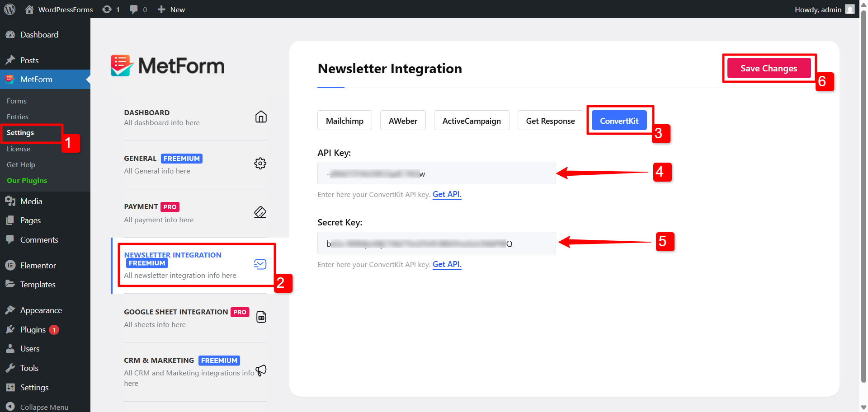The width and height of the screenshot is (868, 412).
Task: Focus the Secret Key input field
Action: click(x=436, y=243)
